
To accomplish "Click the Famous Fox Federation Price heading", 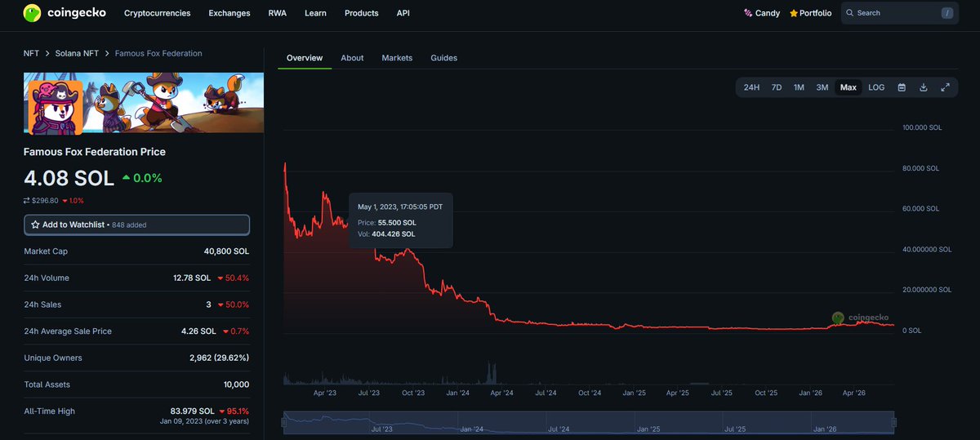I will pyautogui.click(x=95, y=152).
